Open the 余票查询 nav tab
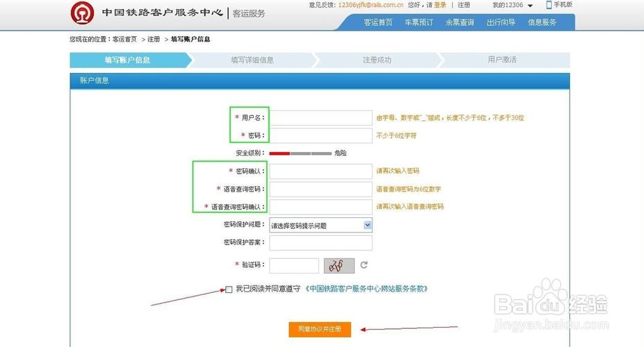This screenshot has height=347, width=644. (460, 23)
